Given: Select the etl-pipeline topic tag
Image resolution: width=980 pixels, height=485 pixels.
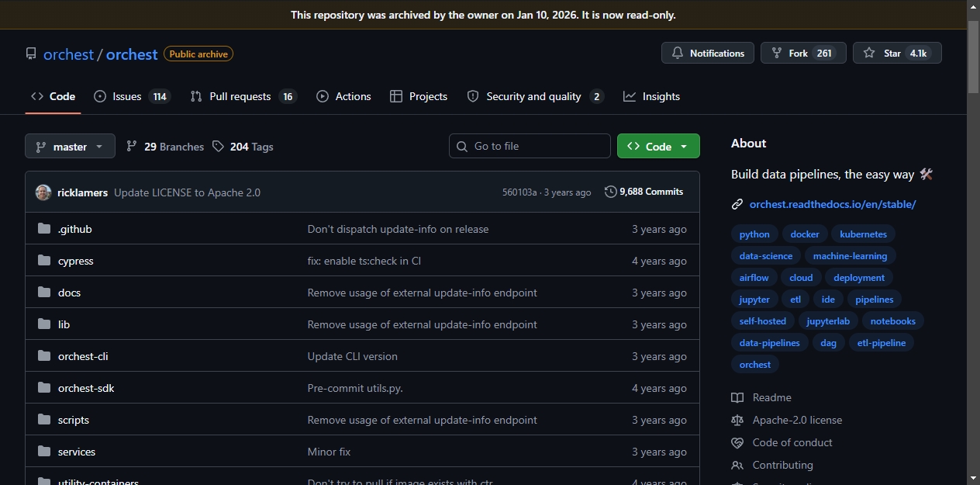Looking at the screenshot, I should tap(882, 343).
